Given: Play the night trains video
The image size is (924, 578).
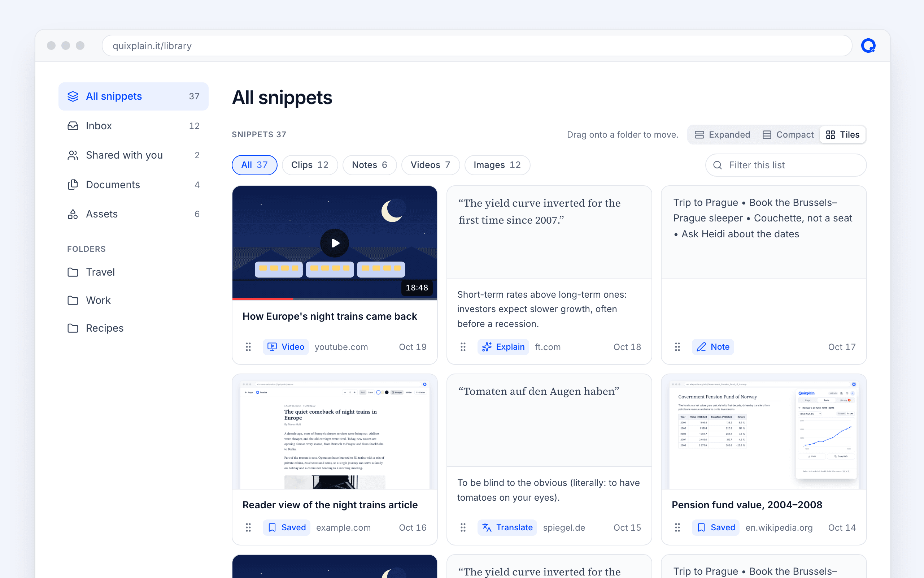Looking at the screenshot, I should pos(335,243).
